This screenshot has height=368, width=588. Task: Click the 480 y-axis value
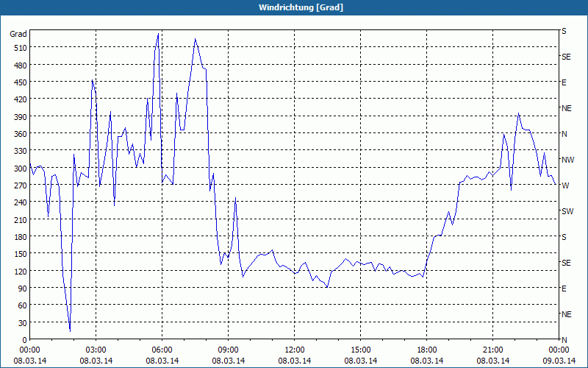point(21,66)
